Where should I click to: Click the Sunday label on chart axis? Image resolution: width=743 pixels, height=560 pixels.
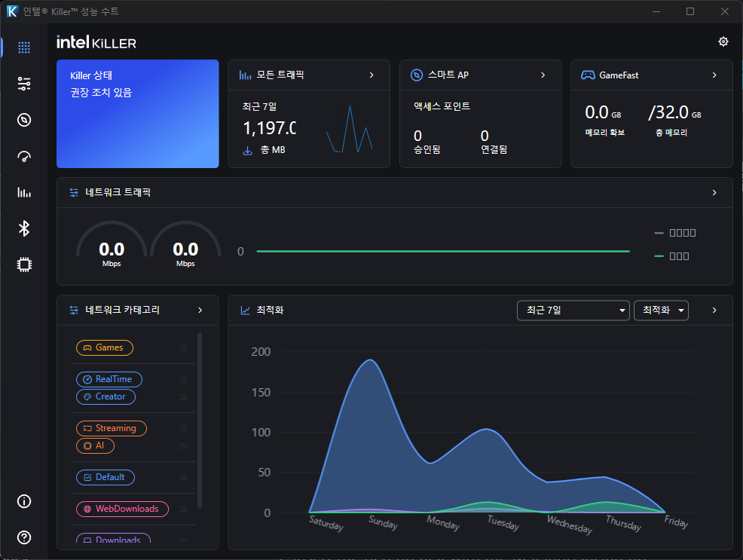[383, 522]
